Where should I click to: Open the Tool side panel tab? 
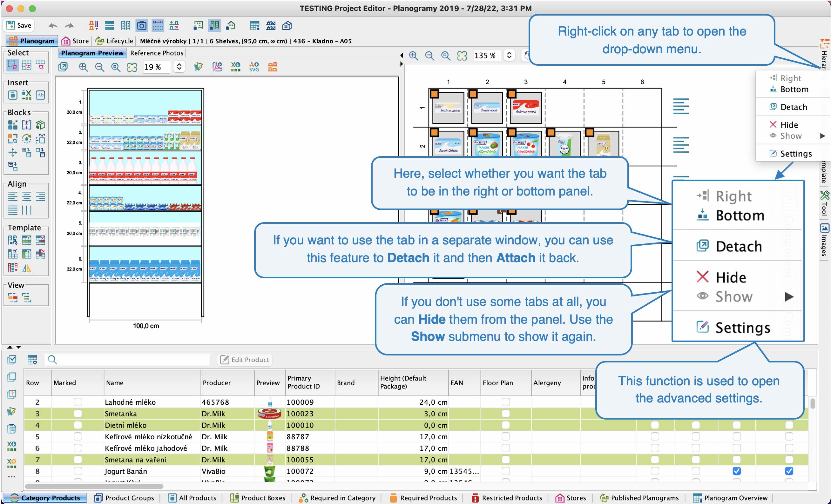click(x=824, y=203)
